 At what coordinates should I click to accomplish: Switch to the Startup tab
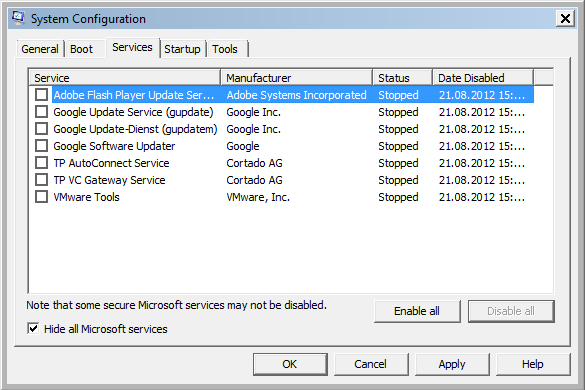182,49
